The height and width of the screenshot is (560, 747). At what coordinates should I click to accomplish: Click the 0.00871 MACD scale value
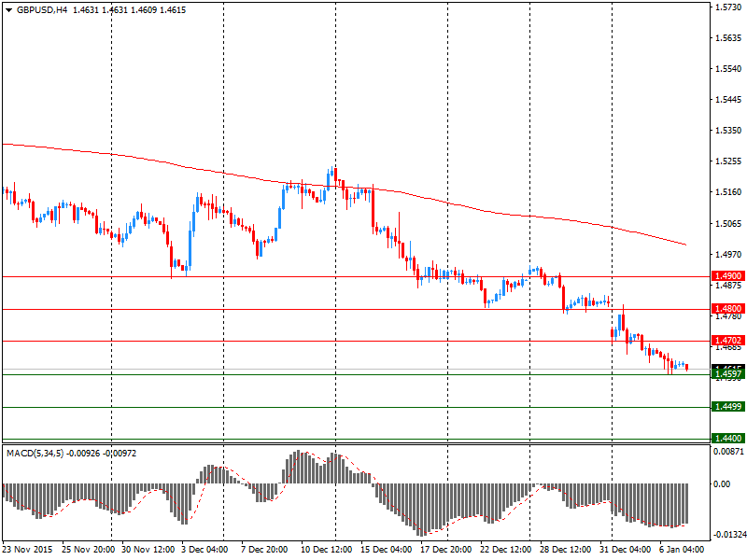[728, 451]
